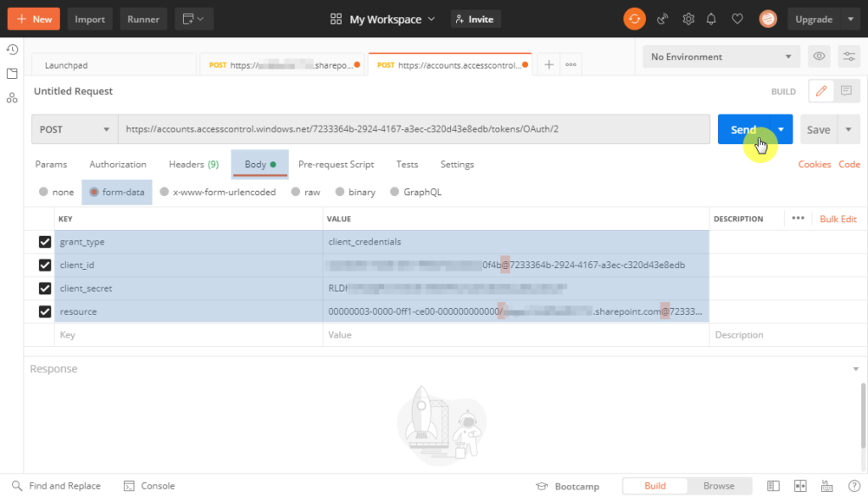The width and height of the screenshot is (868, 498).
Task: Uncheck the client_secret row checkbox
Action: [45, 288]
